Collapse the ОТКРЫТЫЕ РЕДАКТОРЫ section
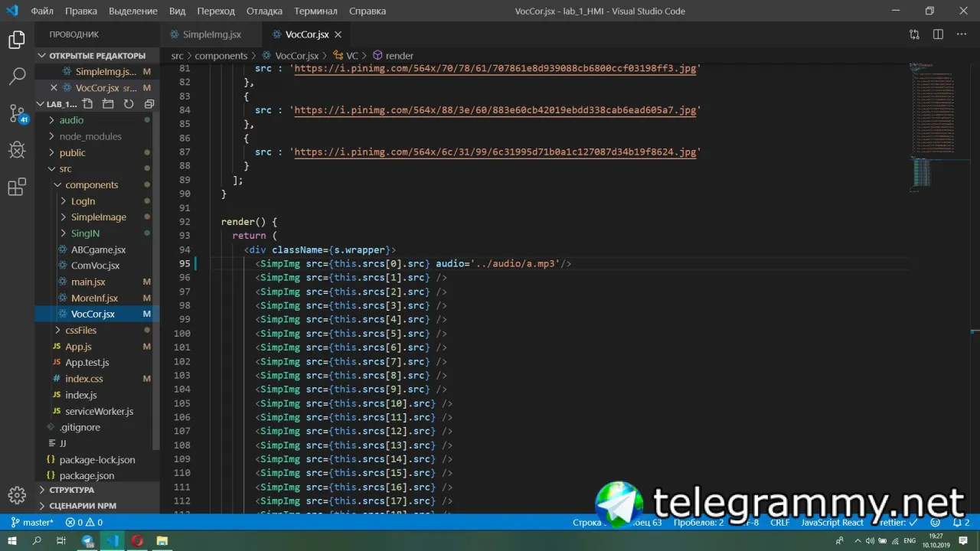 pos(97,56)
